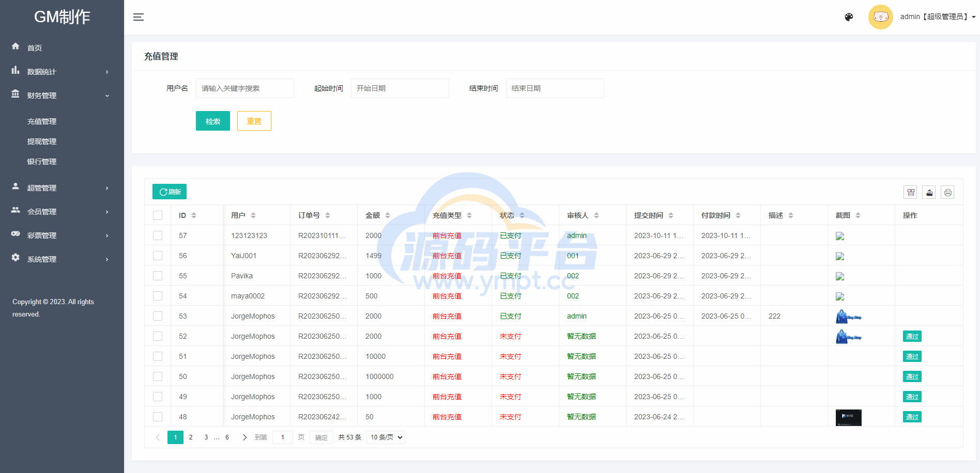Click the group icon for 会员管理
This screenshot has width=980, height=473.
[16, 210]
